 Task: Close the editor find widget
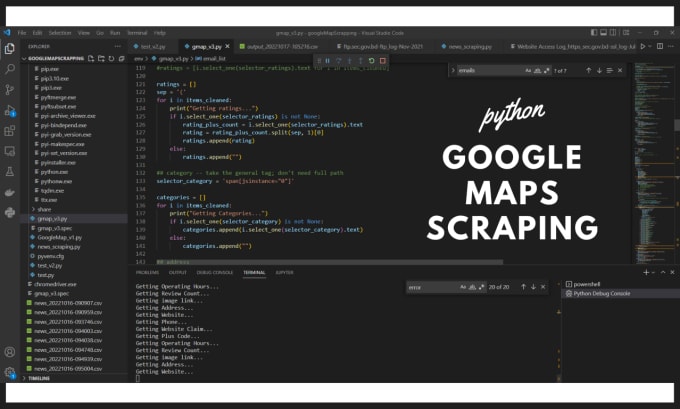pyautogui.click(x=620, y=70)
